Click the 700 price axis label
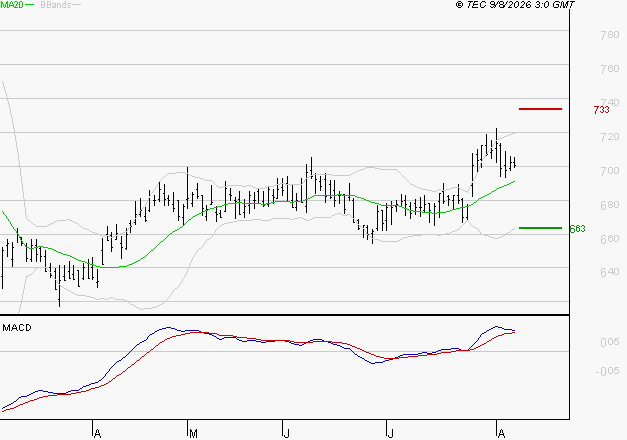This screenshot has width=627, height=440. pyautogui.click(x=610, y=171)
